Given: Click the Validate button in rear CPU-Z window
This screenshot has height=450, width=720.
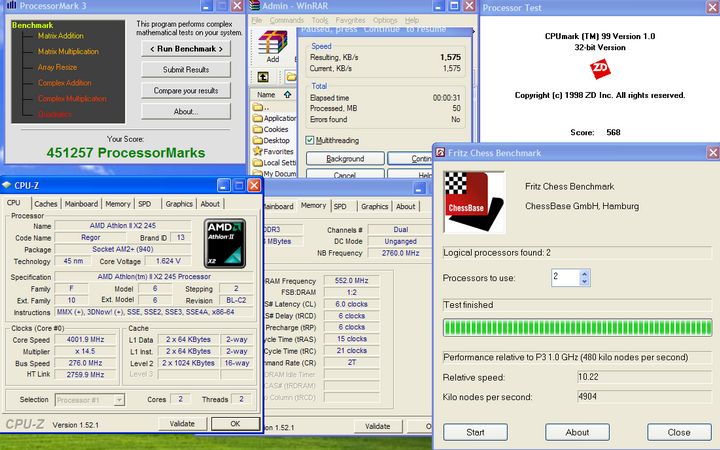Looking at the screenshot, I should tap(378, 427).
